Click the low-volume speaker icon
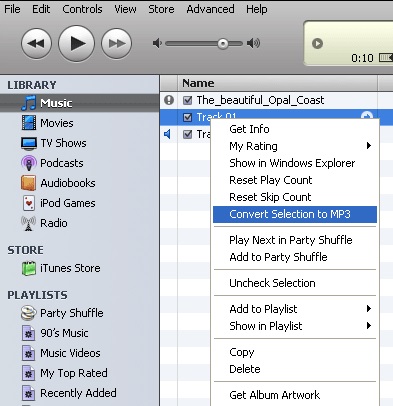Screen dimensions: 393x406 (157, 43)
